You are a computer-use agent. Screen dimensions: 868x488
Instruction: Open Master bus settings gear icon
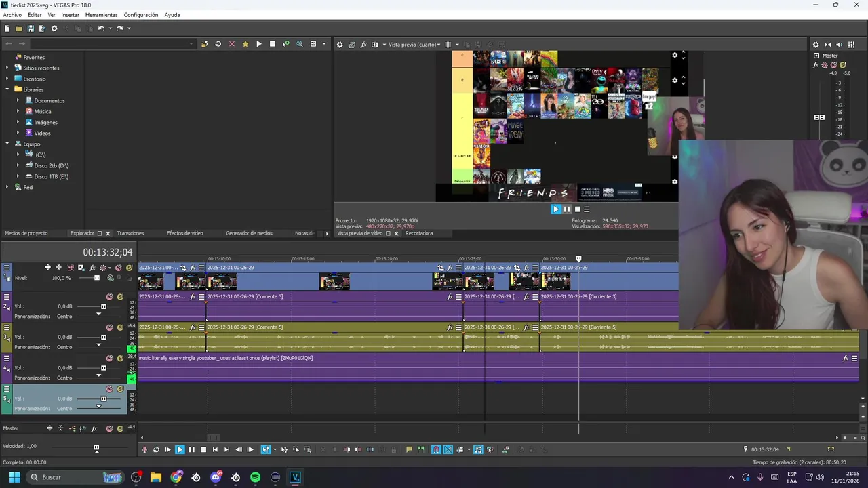coord(816,45)
